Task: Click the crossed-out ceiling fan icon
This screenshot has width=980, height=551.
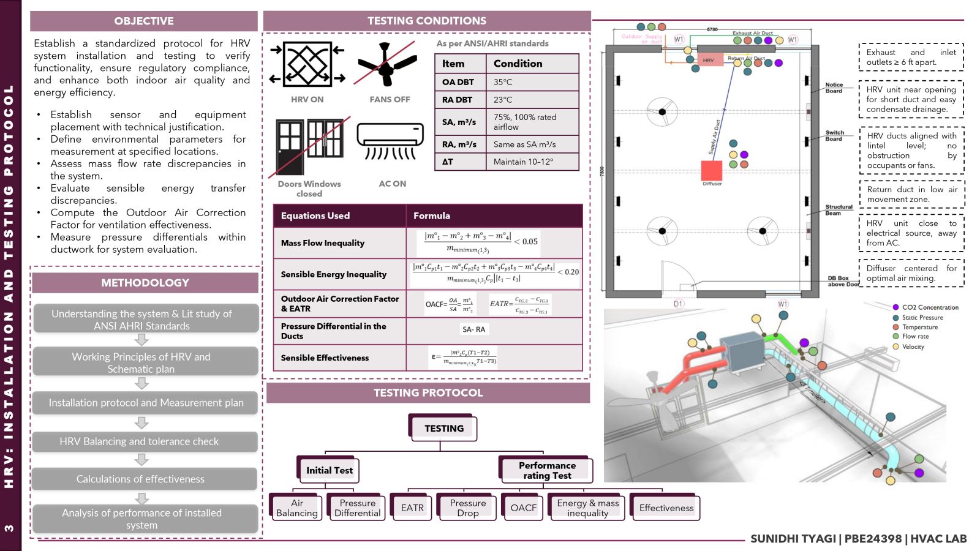Action: [x=386, y=64]
